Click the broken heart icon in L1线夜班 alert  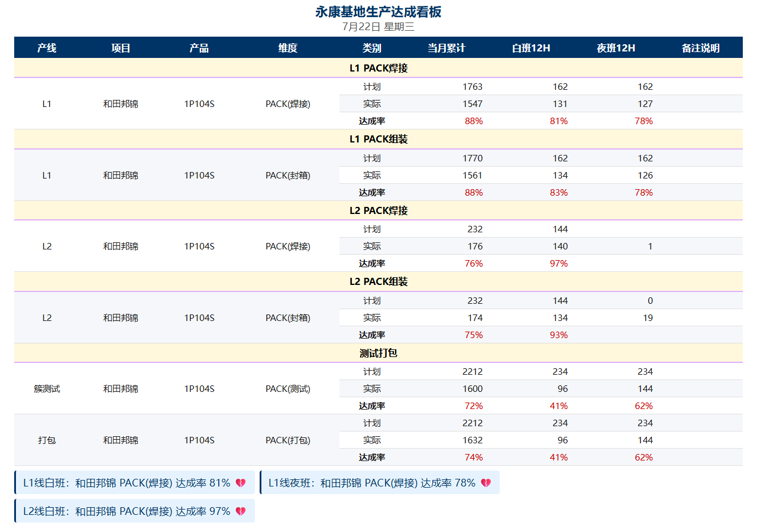(486, 483)
